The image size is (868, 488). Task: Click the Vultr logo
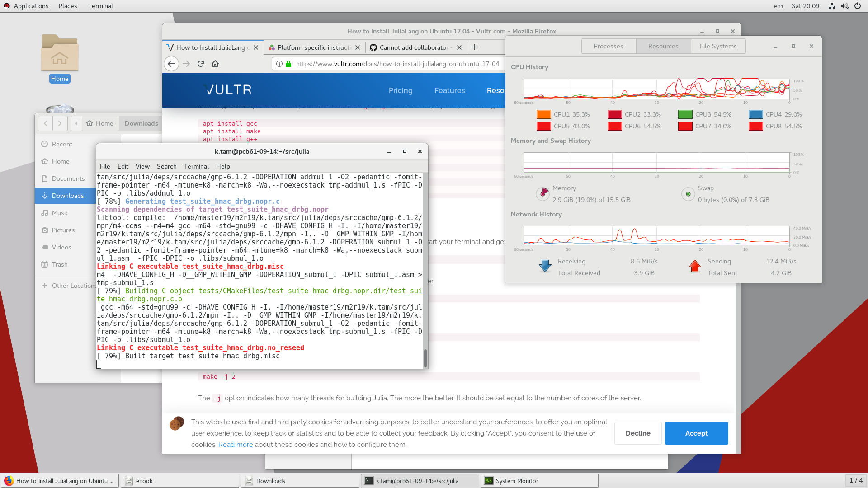(228, 90)
